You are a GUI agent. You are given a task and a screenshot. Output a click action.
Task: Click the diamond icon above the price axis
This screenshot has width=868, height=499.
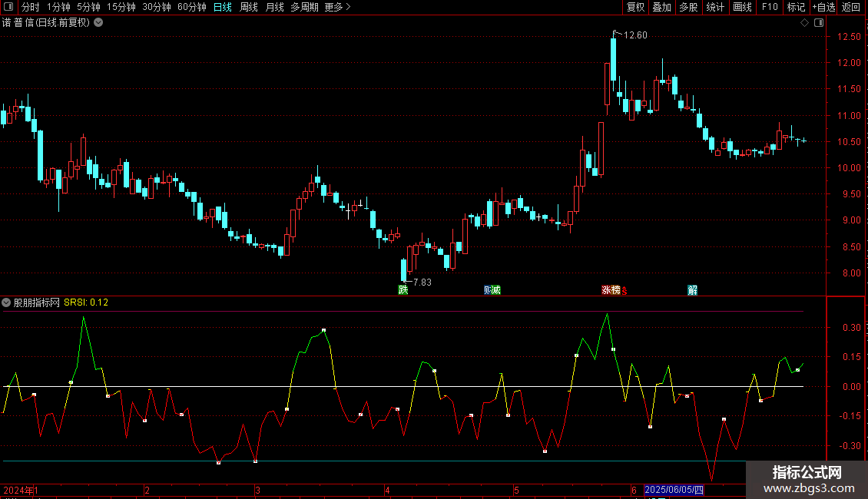point(805,23)
